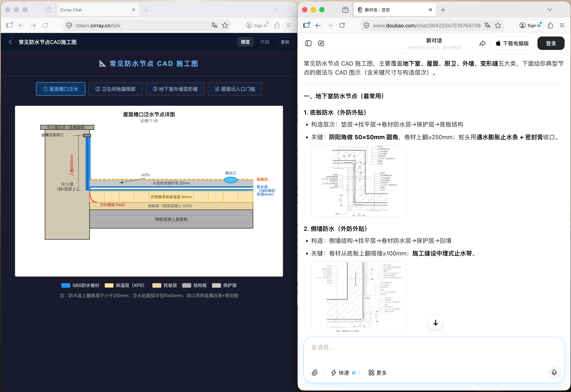The image size is (571, 392).
Task: Go back using arrow beside 常见防水节点CAD施工图
Action: coord(10,42)
